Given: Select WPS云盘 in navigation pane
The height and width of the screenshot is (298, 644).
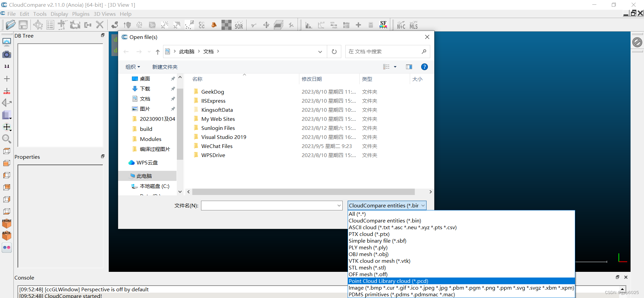Looking at the screenshot, I should (x=147, y=162).
